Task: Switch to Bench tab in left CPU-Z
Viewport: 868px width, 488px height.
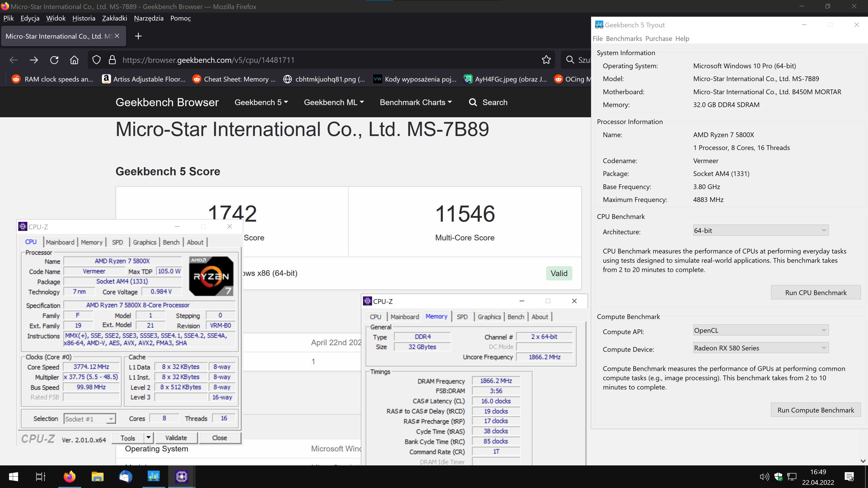Action: coord(171,242)
